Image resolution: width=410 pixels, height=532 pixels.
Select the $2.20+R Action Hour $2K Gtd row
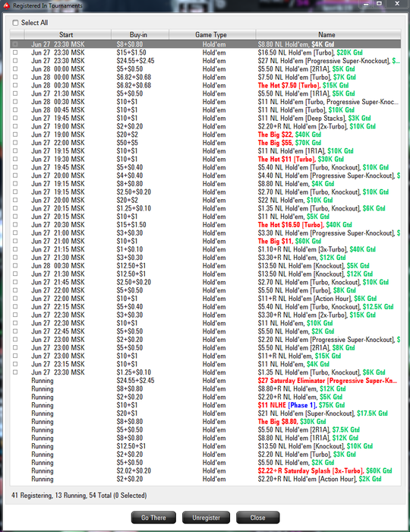(x=205, y=479)
